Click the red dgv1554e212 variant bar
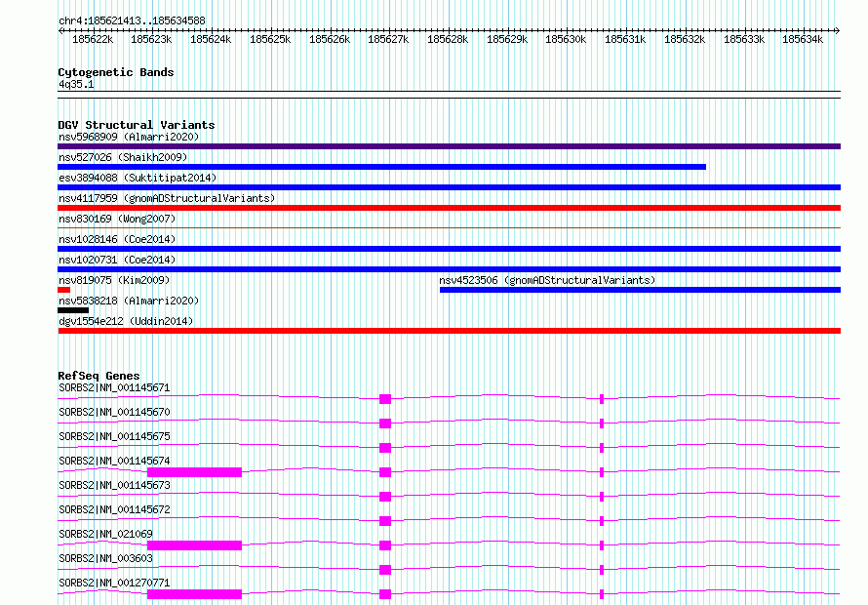This screenshot has height=605, width=868. click(x=449, y=331)
